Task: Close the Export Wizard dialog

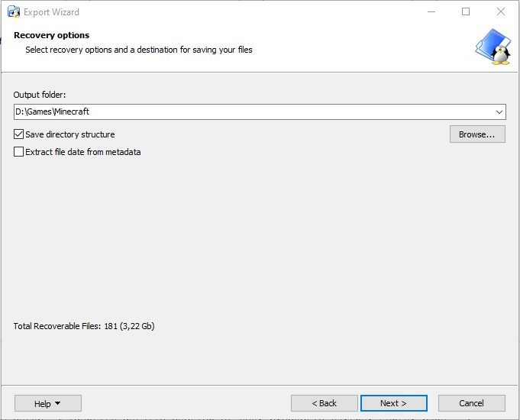Action: pyautogui.click(x=501, y=11)
